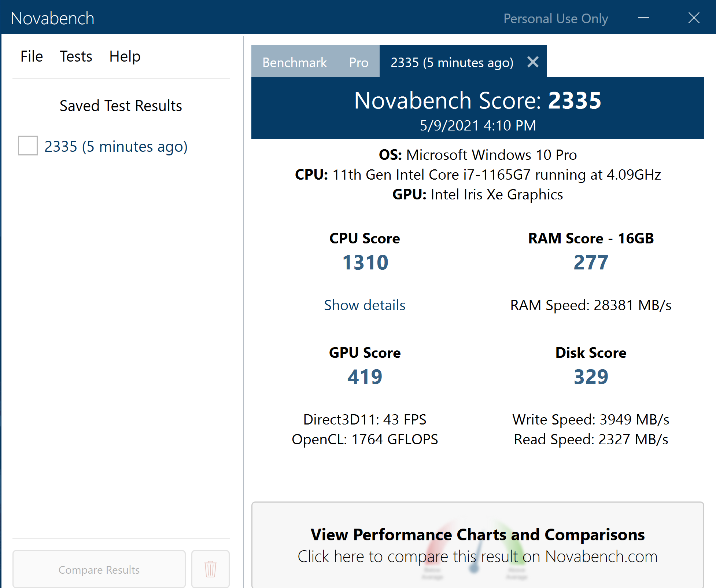716x588 pixels.
Task: Open the Help menu
Action: pos(125,56)
